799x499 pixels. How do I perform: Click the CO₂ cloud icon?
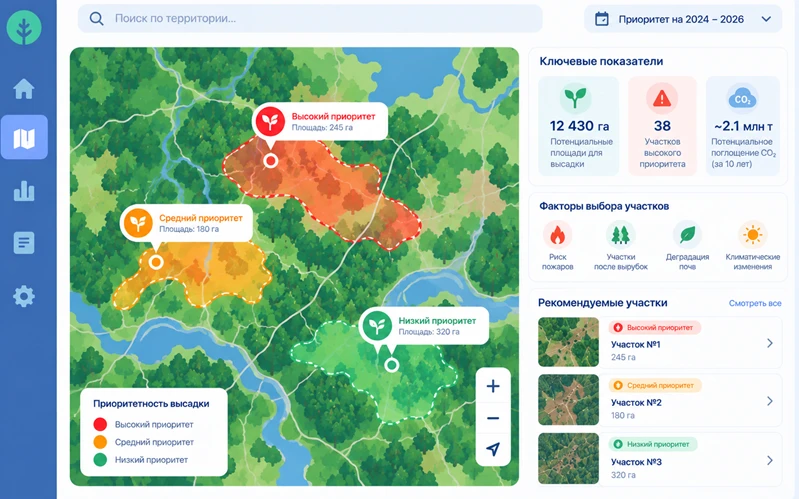pyautogui.click(x=742, y=99)
